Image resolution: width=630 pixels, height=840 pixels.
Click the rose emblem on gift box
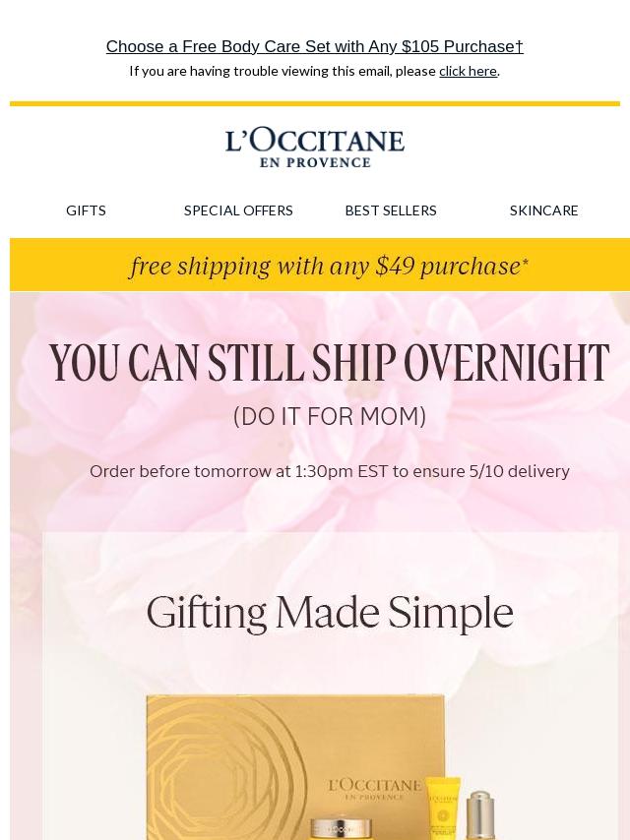pos(225,771)
